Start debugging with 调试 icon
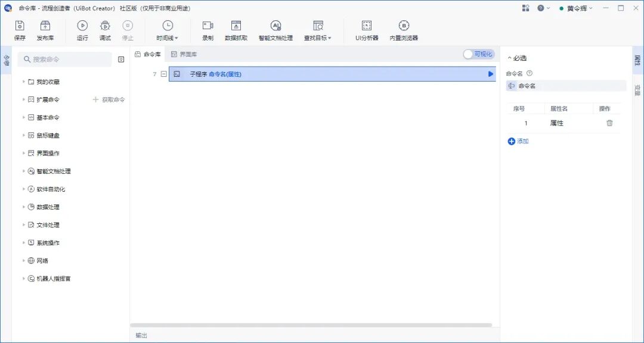This screenshot has width=644, height=343. pyautogui.click(x=105, y=26)
